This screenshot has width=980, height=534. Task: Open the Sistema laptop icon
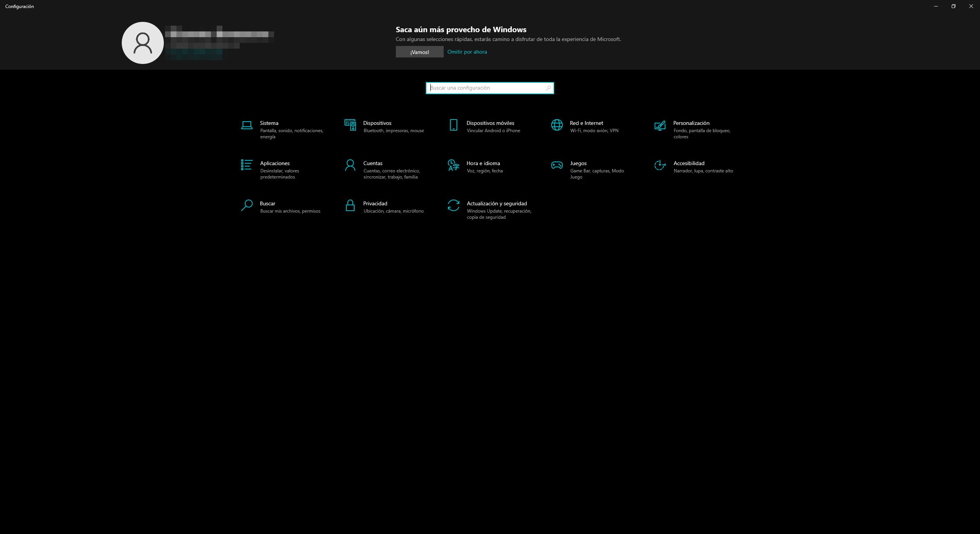coord(247,125)
